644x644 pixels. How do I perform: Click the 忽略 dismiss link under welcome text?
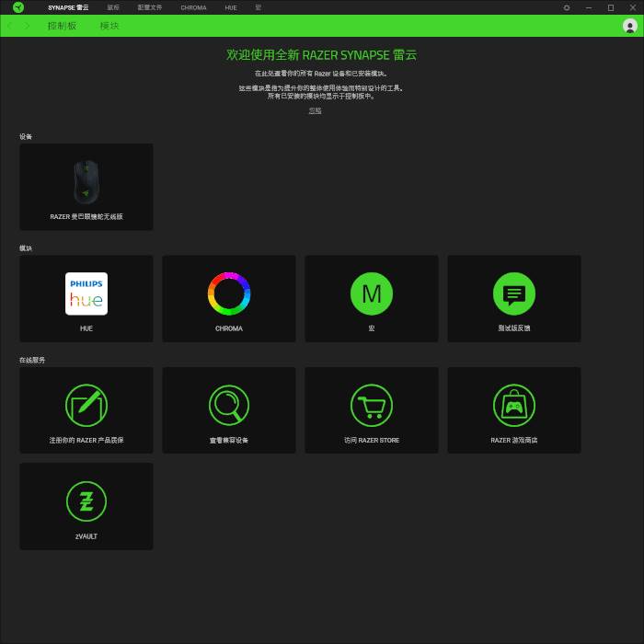[315, 110]
